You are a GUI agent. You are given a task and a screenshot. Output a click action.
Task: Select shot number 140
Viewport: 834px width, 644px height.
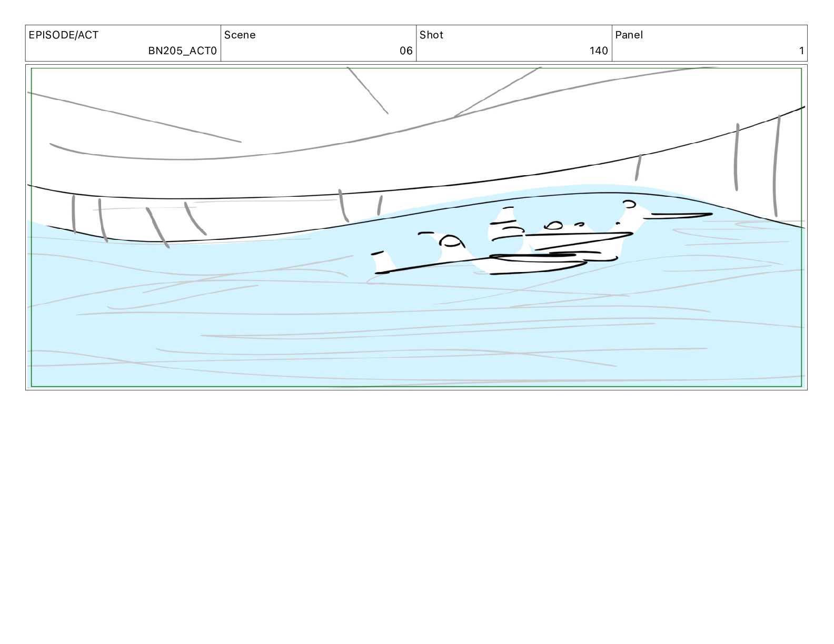(599, 51)
